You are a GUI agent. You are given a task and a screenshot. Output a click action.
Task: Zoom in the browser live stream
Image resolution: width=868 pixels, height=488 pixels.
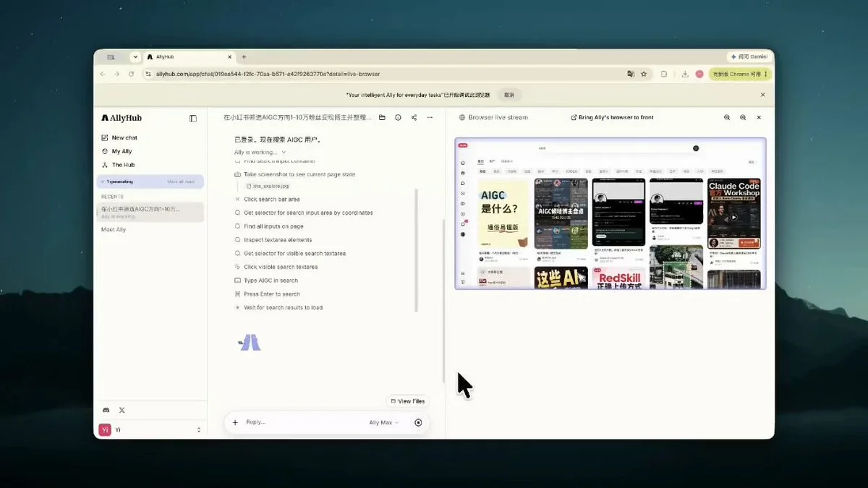[743, 117]
